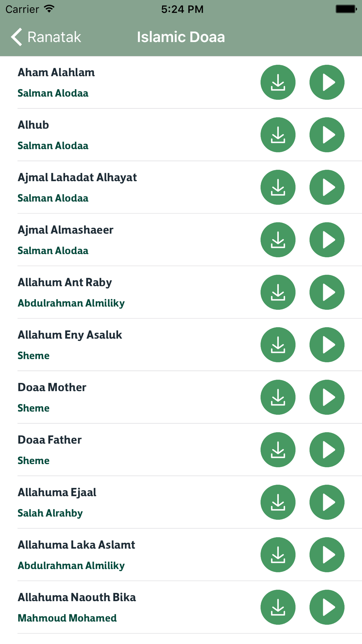This screenshot has width=362, height=644.
Task: Tap the back chevron arrow
Action: [16, 37]
